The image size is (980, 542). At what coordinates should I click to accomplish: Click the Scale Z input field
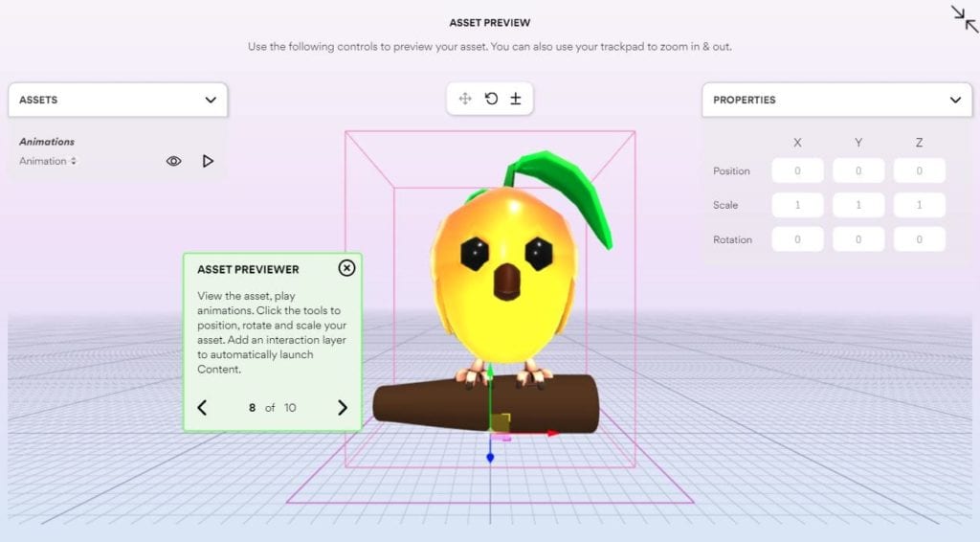[x=919, y=205]
